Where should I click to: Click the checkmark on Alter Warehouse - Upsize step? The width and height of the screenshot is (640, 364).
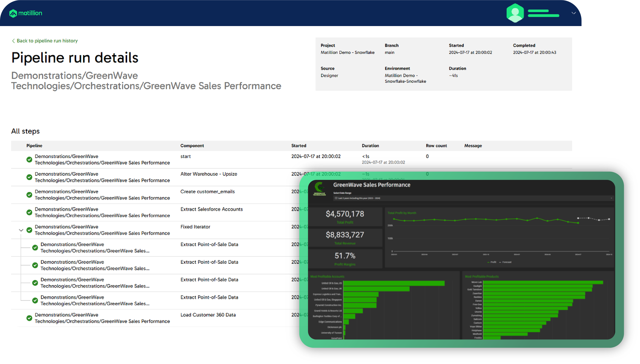pos(29,177)
